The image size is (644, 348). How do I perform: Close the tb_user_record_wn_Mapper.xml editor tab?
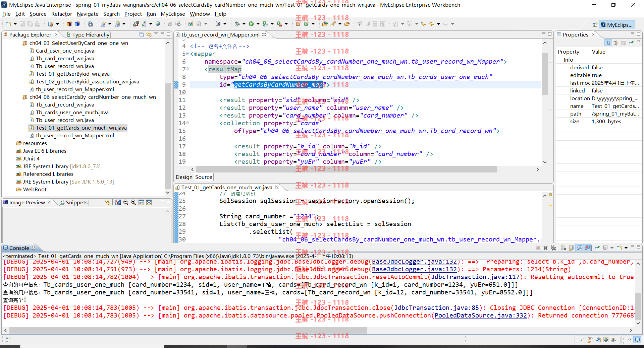click(x=264, y=34)
